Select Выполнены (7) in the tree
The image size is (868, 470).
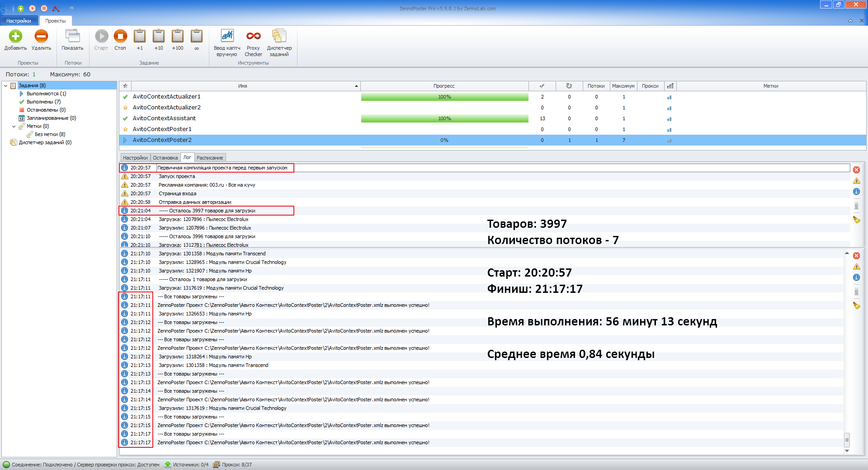43,102
